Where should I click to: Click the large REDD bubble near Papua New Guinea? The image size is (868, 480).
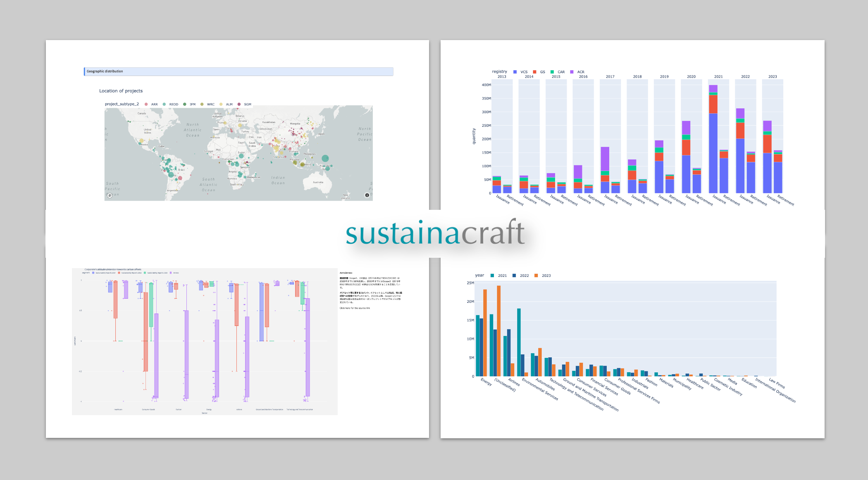pos(325,158)
